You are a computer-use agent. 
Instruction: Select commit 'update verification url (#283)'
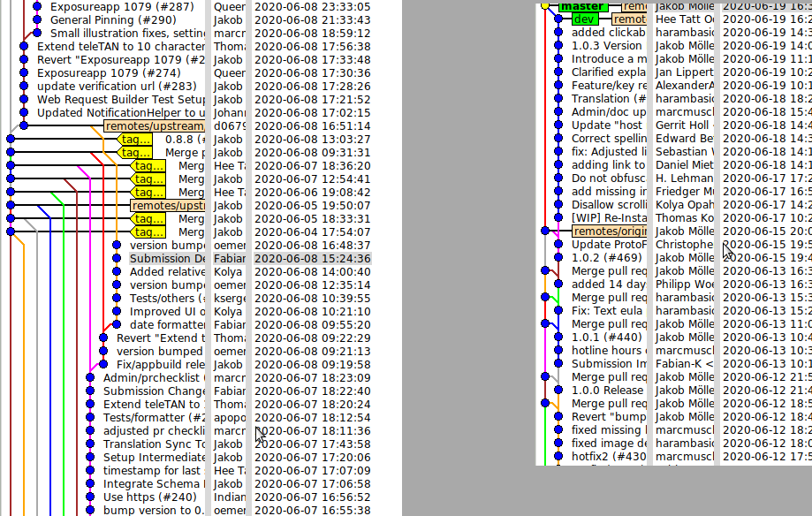117,86
